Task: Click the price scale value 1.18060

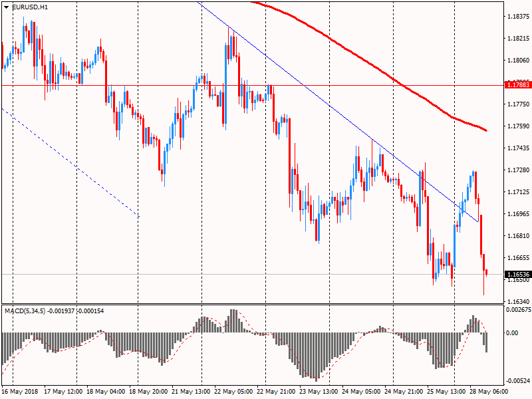Action: click(518, 61)
